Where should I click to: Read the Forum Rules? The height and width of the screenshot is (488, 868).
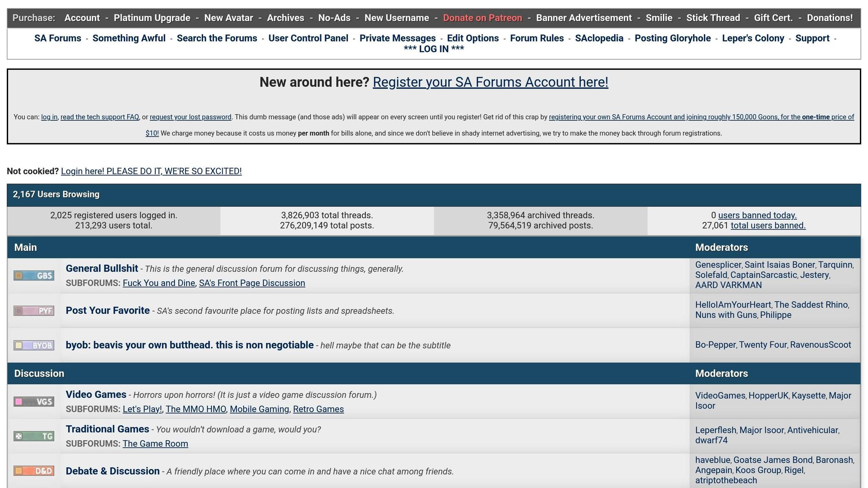pos(537,38)
